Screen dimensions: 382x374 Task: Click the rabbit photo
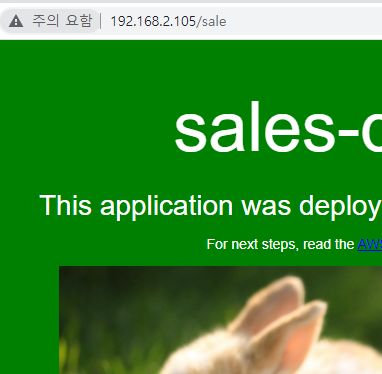(220, 320)
